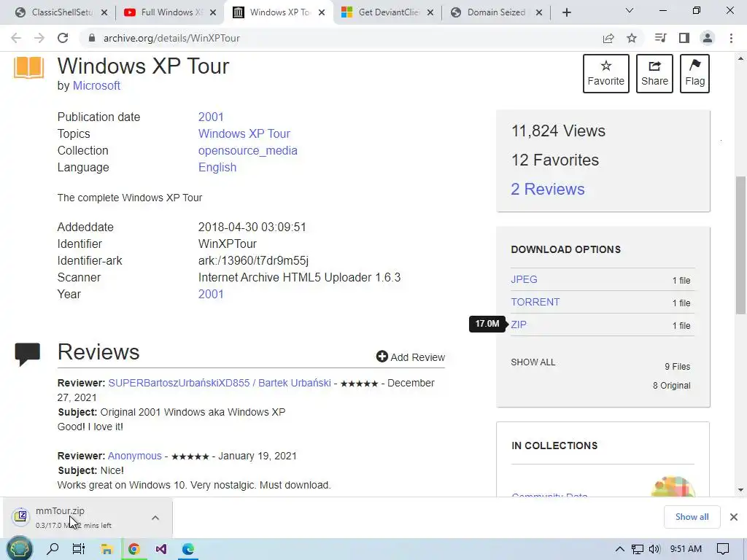The image size is (747, 560).
Task: Open a new browser tab
Action: [x=566, y=12]
